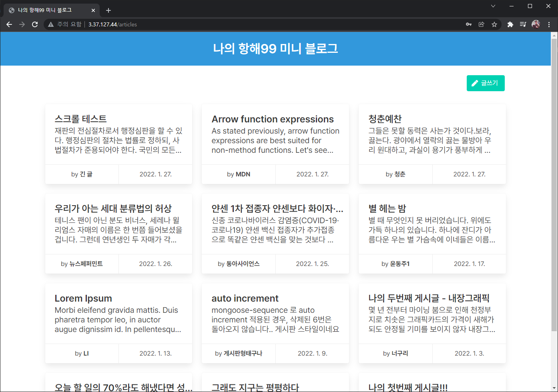Click the 스크롤 테스트 article preview text
This screenshot has height=392, width=558.
(118, 140)
